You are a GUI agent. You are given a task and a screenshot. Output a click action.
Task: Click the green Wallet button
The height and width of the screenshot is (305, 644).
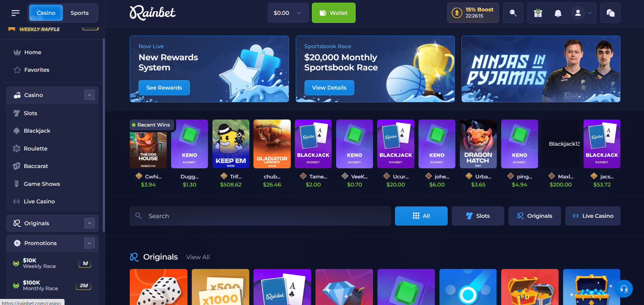click(333, 13)
